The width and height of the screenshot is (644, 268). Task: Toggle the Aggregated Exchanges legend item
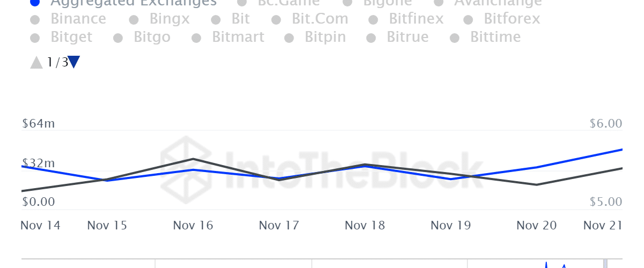coord(134,2)
